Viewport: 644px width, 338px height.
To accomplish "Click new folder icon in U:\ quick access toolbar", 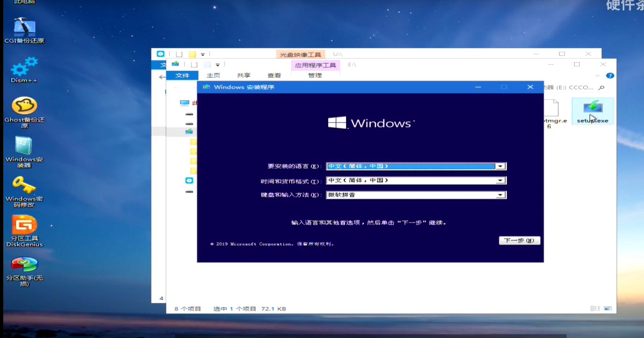I will click(x=192, y=54).
